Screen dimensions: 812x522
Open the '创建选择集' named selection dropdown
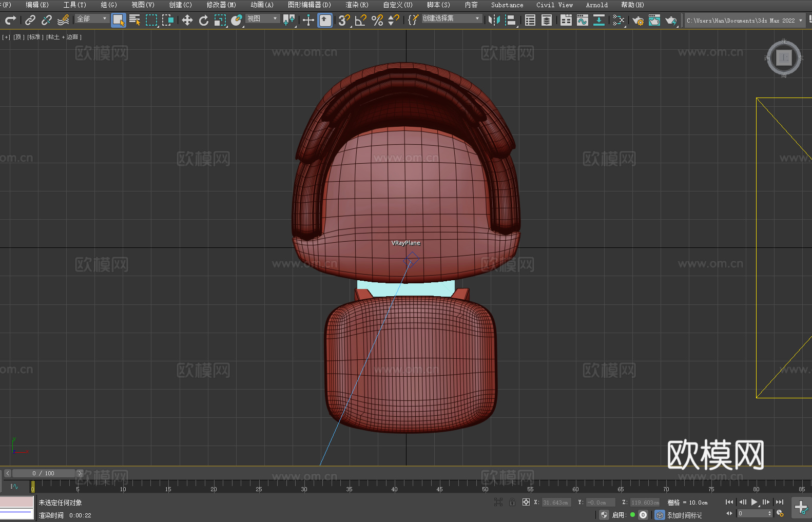452,18
